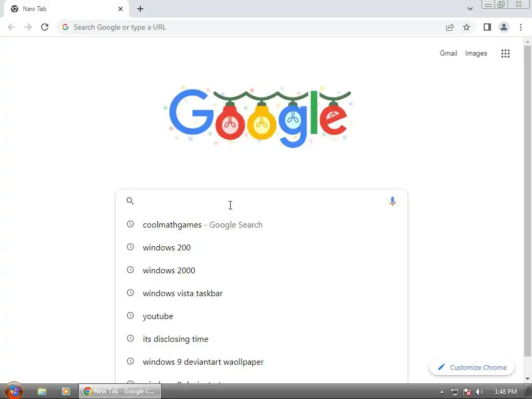532x399 pixels.
Task: Click the Customize Chrome button
Action: tap(472, 367)
